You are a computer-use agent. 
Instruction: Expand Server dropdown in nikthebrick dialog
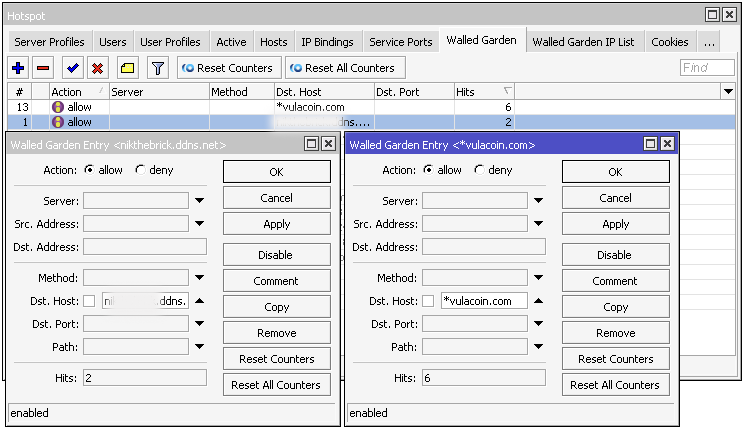click(x=199, y=201)
